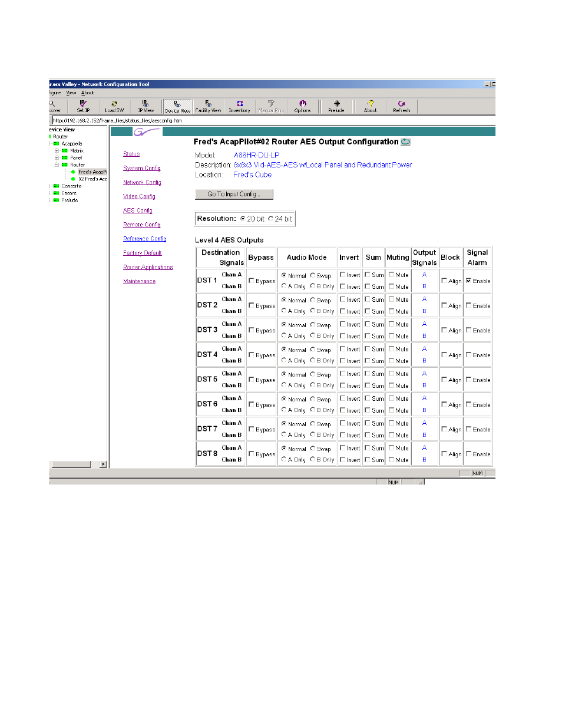Expand the Panel tree node
Image resolution: width=562 pixels, height=728 pixels.
click(x=57, y=158)
